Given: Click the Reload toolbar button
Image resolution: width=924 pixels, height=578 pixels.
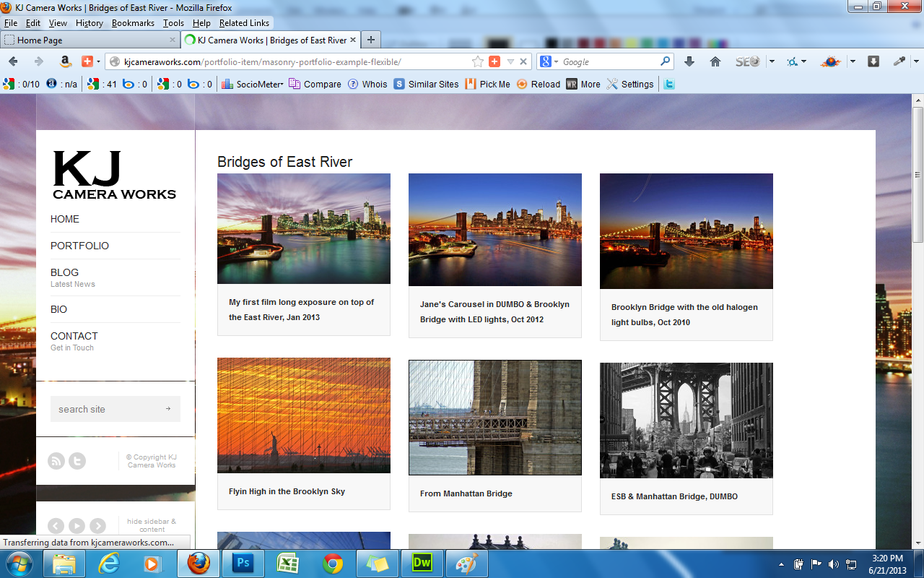Looking at the screenshot, I should (x=539, y=84).
